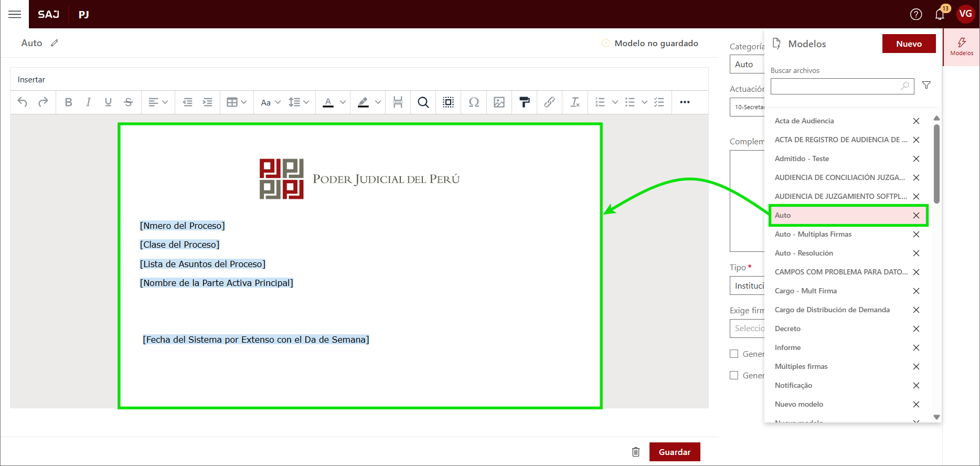Toggle bold formatting in the editor toolbar
This screenshot has width=980, height=466.
point(68,102)
